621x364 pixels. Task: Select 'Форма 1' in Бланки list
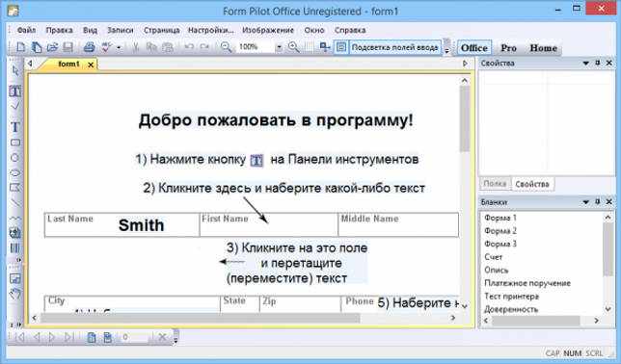tap(500, 218)
